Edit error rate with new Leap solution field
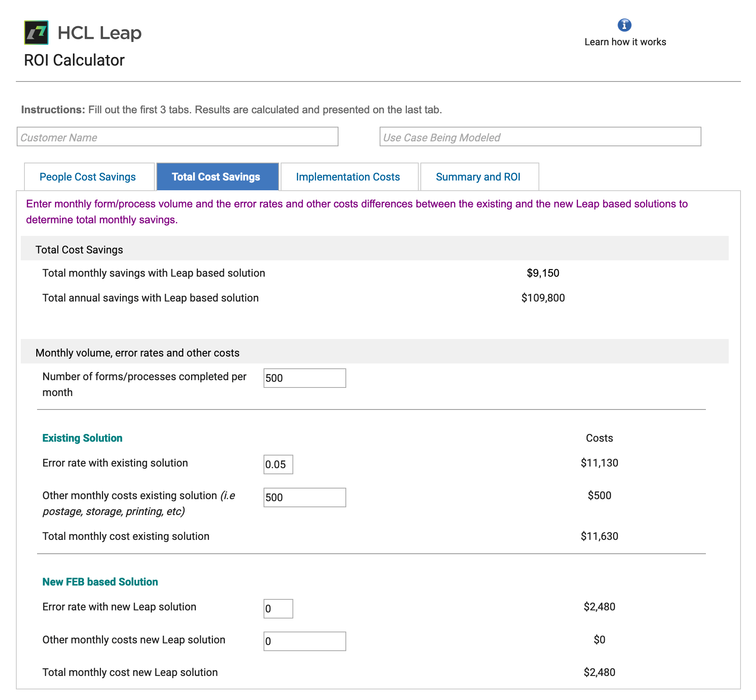756x700 pixels. (278, 609)
